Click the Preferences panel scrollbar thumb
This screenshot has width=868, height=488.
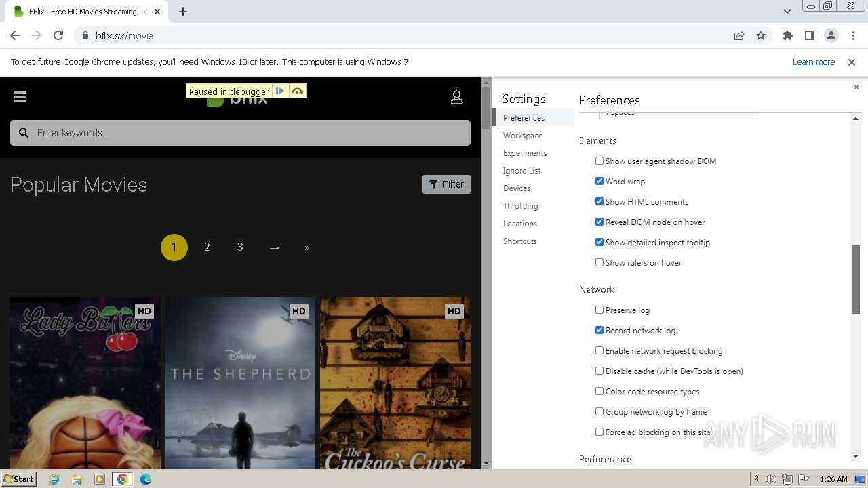click(856, 279)
